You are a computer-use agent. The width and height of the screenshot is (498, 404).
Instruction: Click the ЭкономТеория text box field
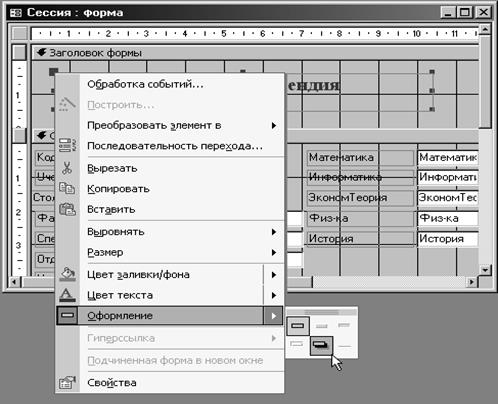[448, 197]
